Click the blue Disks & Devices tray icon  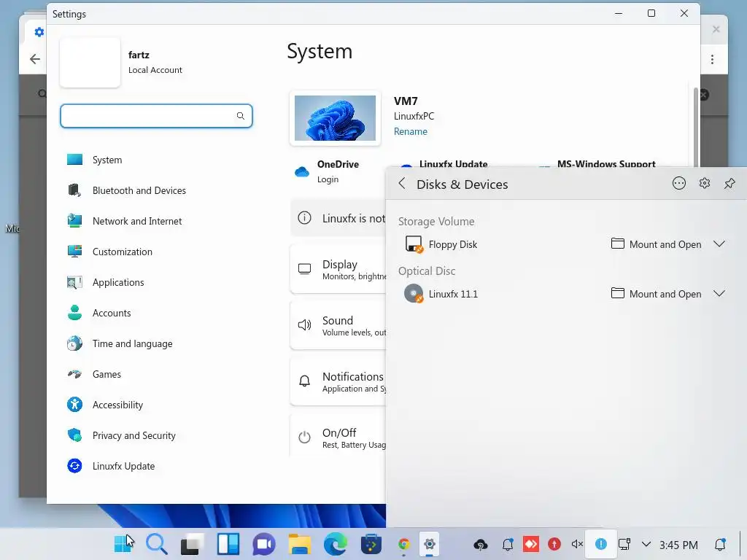[x=601, y=544]
